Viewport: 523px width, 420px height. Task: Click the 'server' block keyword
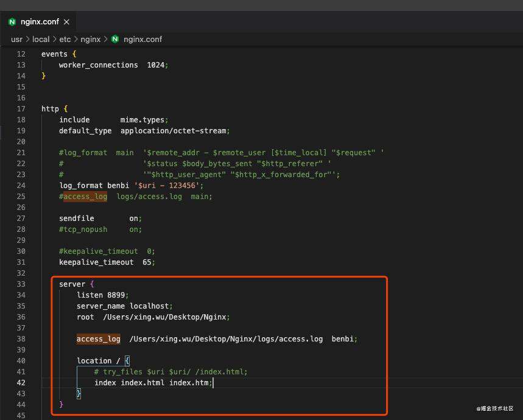(72, 284)
